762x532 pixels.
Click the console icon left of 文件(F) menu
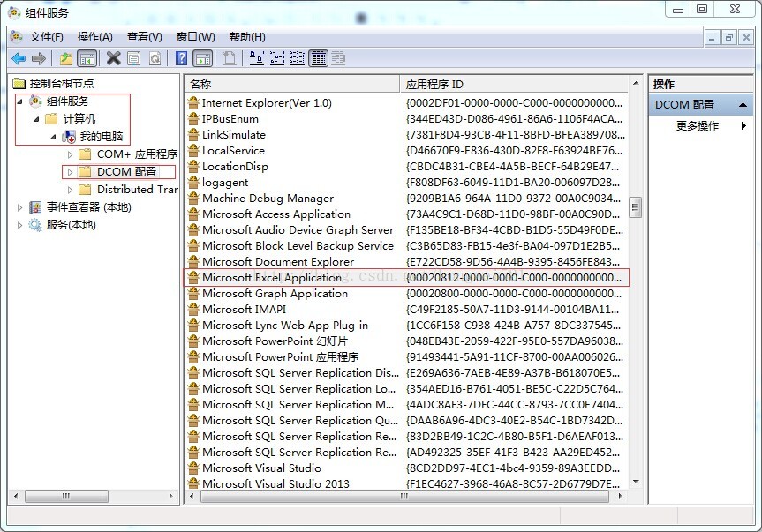[17, 37]
